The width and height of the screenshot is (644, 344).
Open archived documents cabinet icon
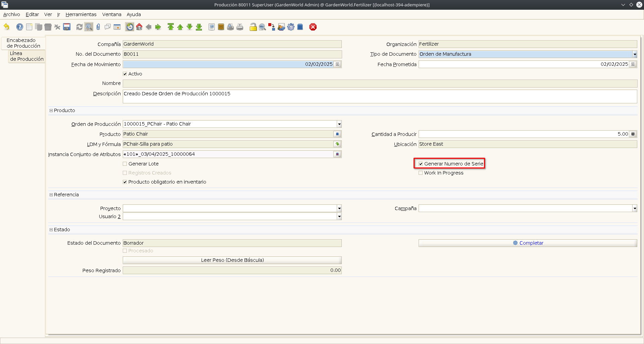click(x=221, y=27)
